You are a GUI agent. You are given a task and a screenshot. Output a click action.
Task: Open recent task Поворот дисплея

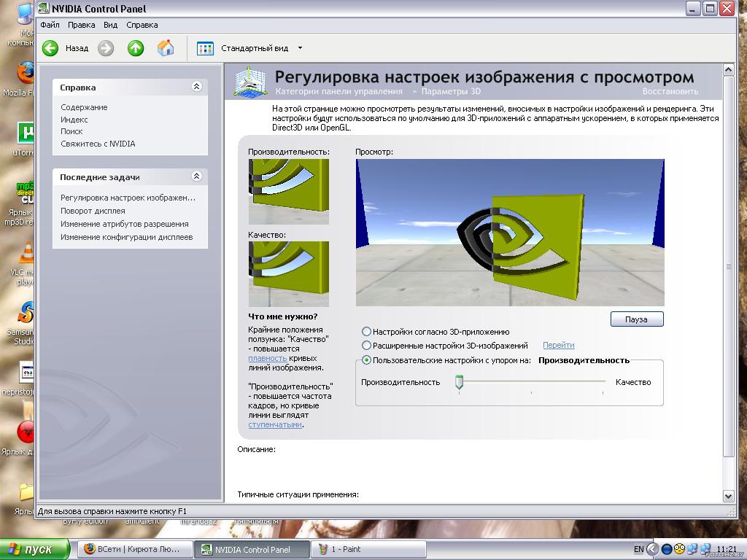[x=93, y=211]
